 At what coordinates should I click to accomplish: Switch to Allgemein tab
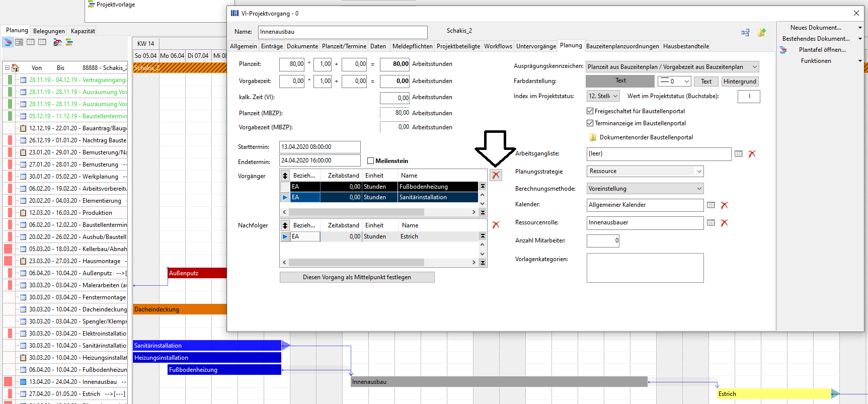244,46
